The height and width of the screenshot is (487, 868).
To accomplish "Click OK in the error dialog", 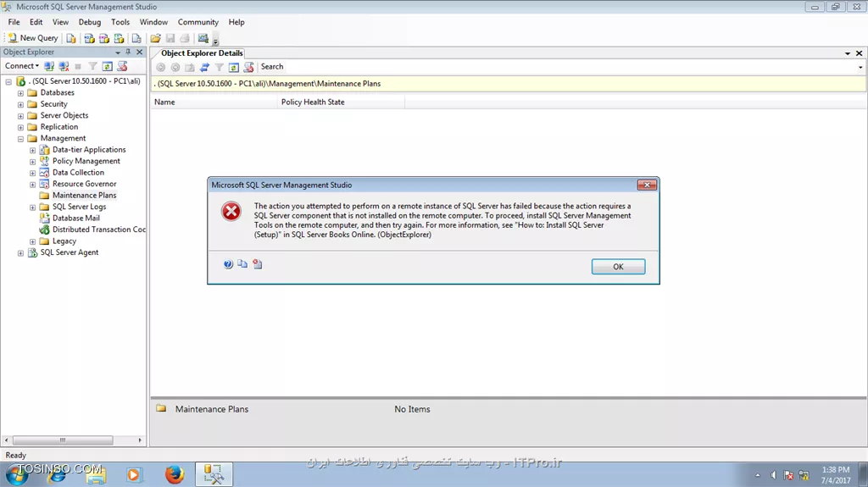I will pos(618,267).
